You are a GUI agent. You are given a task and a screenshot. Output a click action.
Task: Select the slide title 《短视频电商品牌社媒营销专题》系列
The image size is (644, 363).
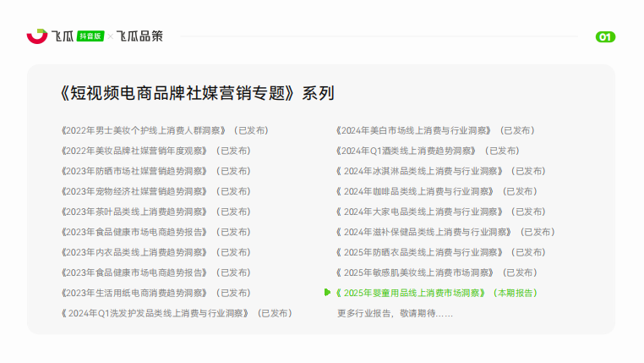coord(198,93)
